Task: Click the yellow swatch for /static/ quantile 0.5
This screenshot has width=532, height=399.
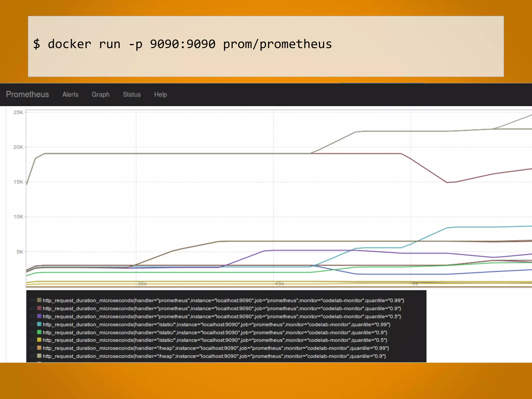Action: [x=39, y=340]
